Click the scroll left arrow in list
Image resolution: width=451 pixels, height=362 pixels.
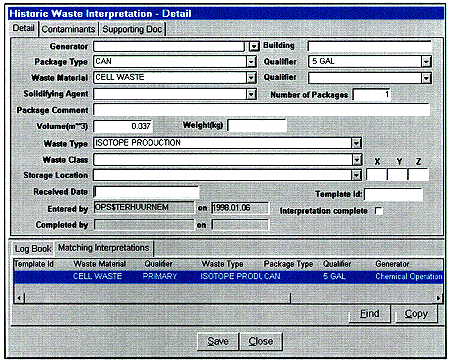click(19, 298)
